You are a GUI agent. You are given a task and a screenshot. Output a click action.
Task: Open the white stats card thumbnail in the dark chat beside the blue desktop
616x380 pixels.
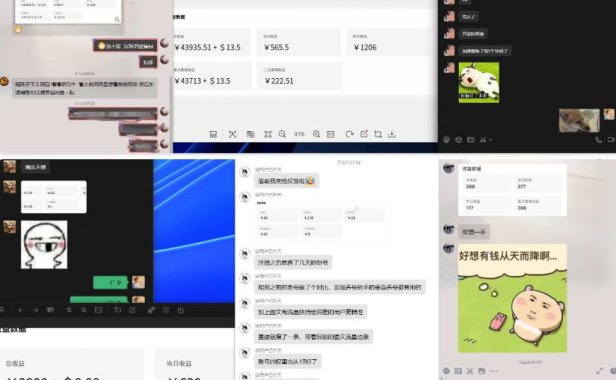(x=53, y=197)
